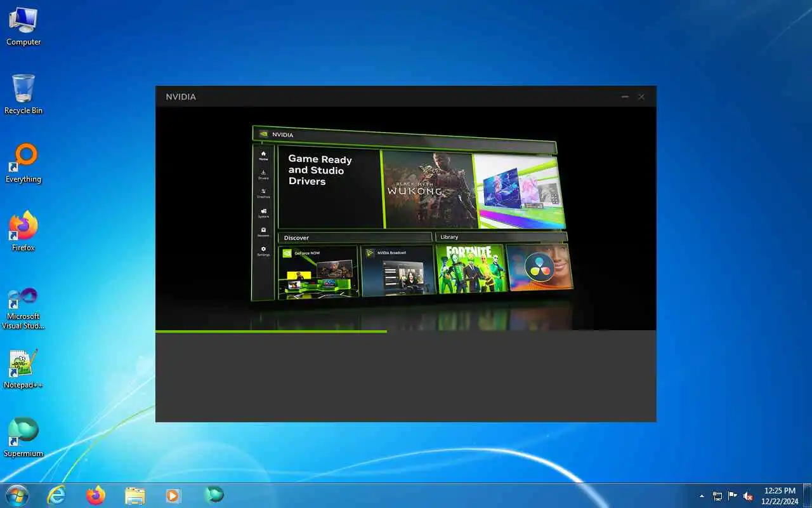812x508 pixels.
Task: Minimize the NVIDIA installer window
Action: click(625, 97)
